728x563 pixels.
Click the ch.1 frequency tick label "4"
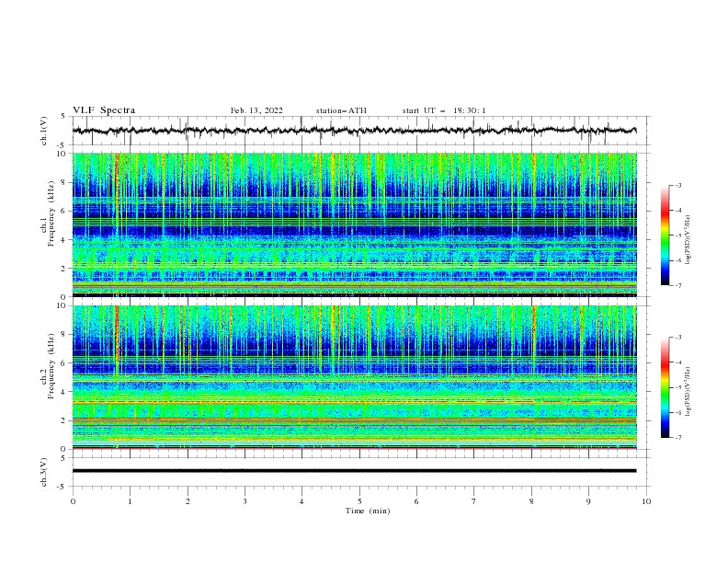point(63,240)
